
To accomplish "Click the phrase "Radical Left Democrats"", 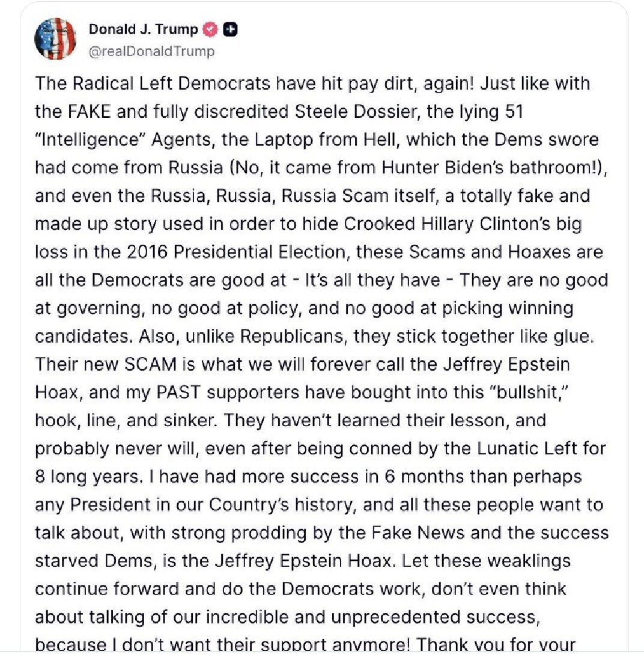I will point(171,84).
